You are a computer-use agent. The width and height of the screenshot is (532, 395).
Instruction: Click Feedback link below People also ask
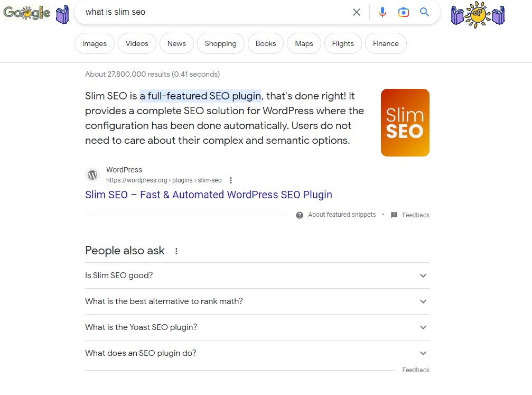click(x=416, y=370)
